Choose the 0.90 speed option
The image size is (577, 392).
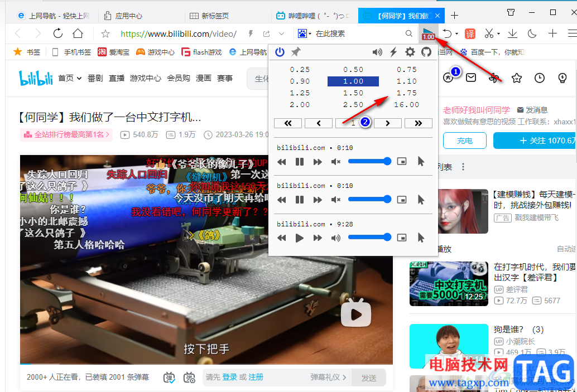[300, 81]
